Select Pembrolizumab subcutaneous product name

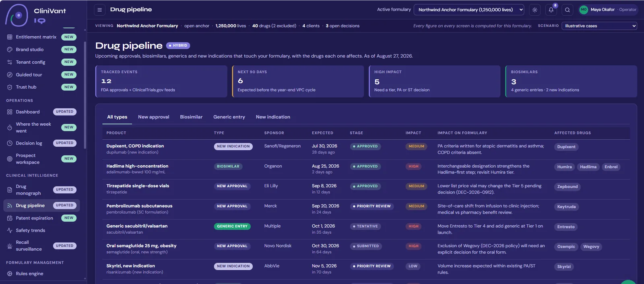tap(139, 206)
